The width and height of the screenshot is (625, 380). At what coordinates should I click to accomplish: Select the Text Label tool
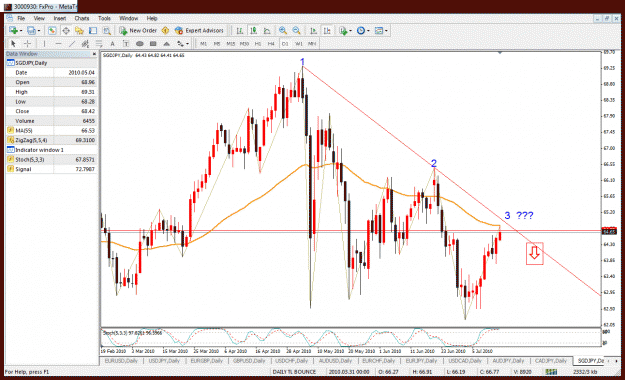click(x=126, y=43)
